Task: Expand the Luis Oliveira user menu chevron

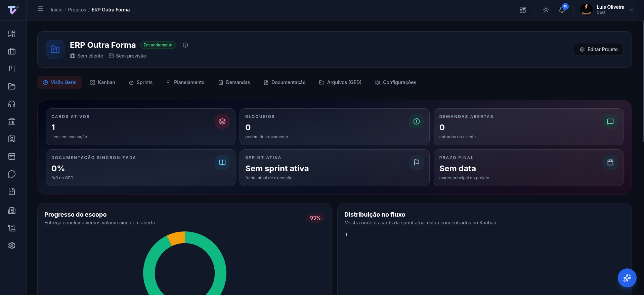Action: coord(631,10)
